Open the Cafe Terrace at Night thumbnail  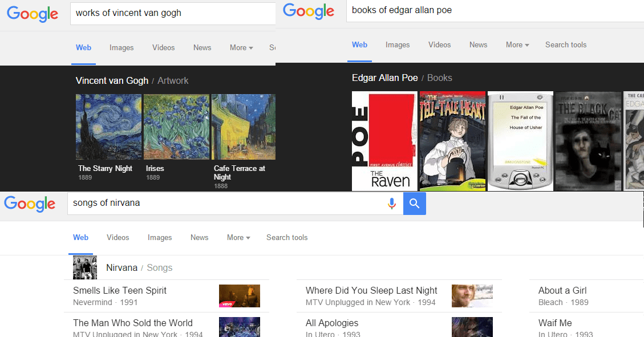pyautogui.click(x=244, y=127)
